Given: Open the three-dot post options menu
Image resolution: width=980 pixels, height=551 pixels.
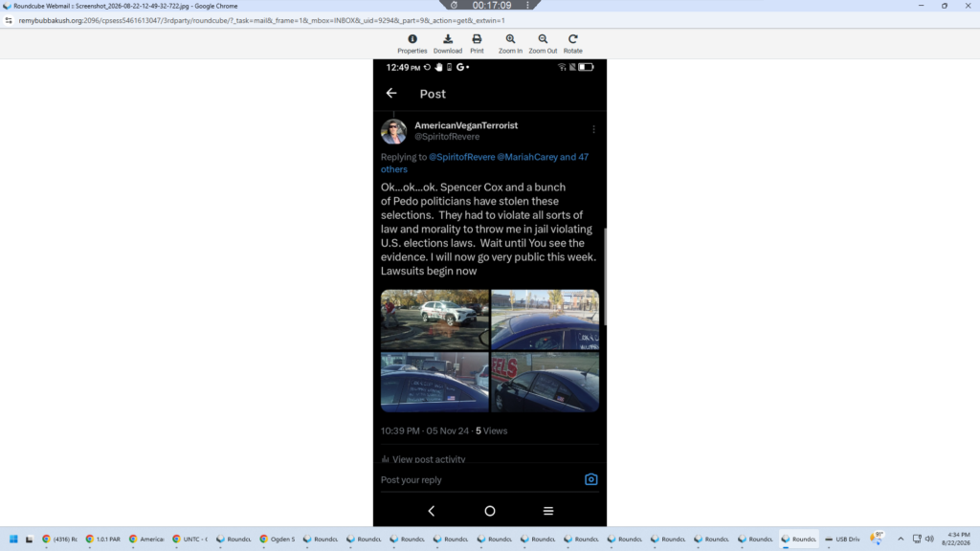Looking at the screenshot, I should point(593,129).
